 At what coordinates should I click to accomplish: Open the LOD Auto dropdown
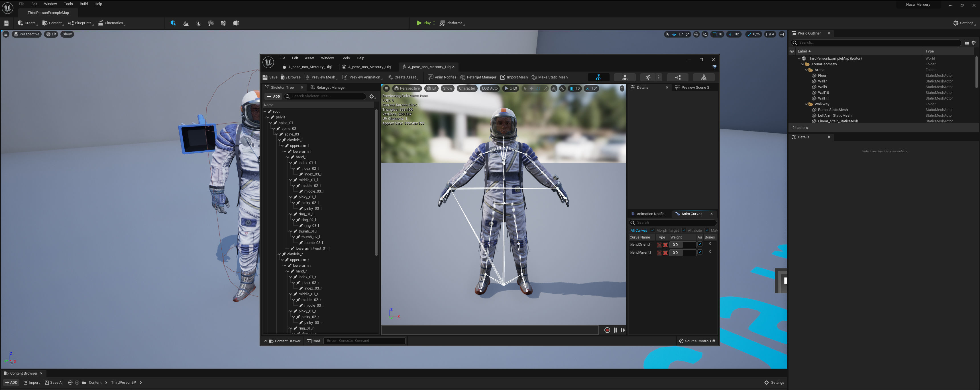(490, 88)
